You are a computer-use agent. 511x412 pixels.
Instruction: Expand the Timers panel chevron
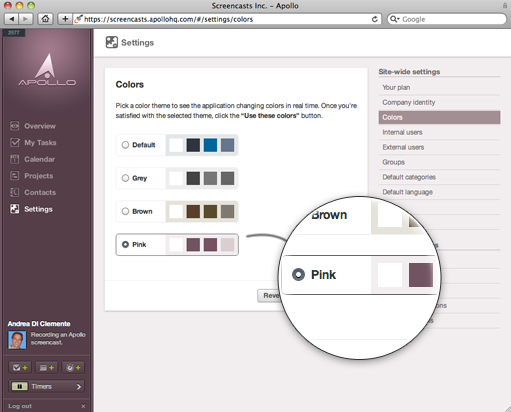pos(79,387)
